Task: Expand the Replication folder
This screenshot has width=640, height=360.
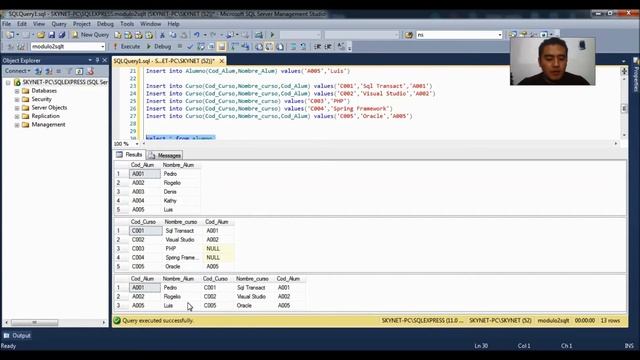Action: (17, 116)
